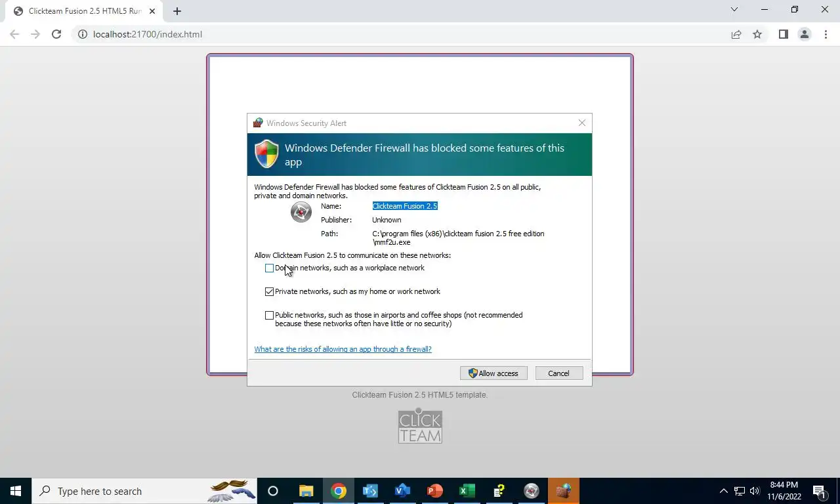
Task: Uncheck Private networks checkbox
Action: pos(269,291)
